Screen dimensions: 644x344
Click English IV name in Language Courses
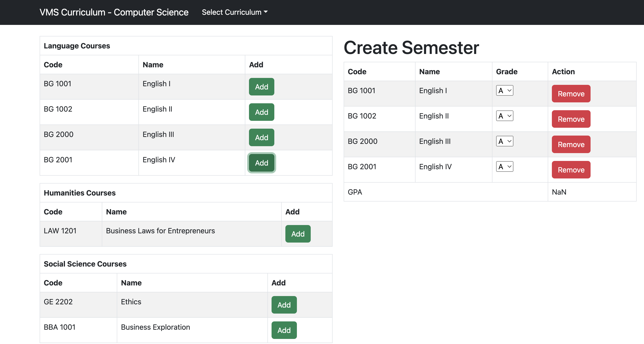[159, 160]
